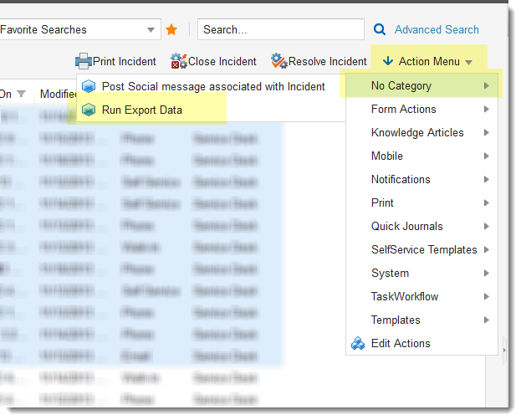Viewport: 521px width, 420px height.
Task: Expand the No Category submenu
Action: click(421, 85)
